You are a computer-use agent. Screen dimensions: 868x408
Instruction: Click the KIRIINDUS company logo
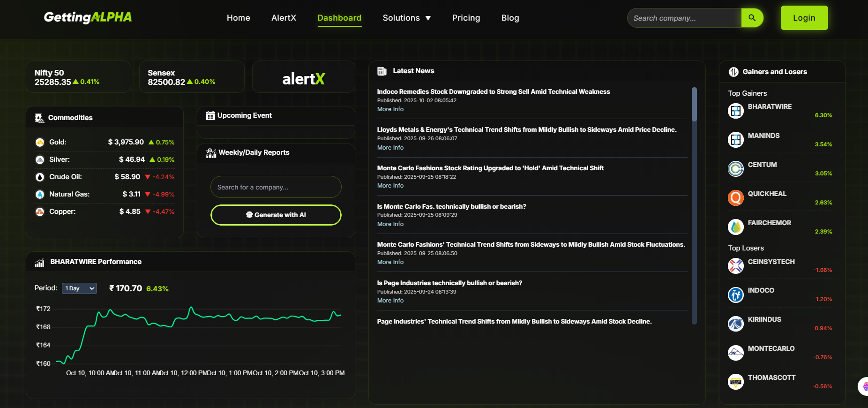[x=736, y=324]
